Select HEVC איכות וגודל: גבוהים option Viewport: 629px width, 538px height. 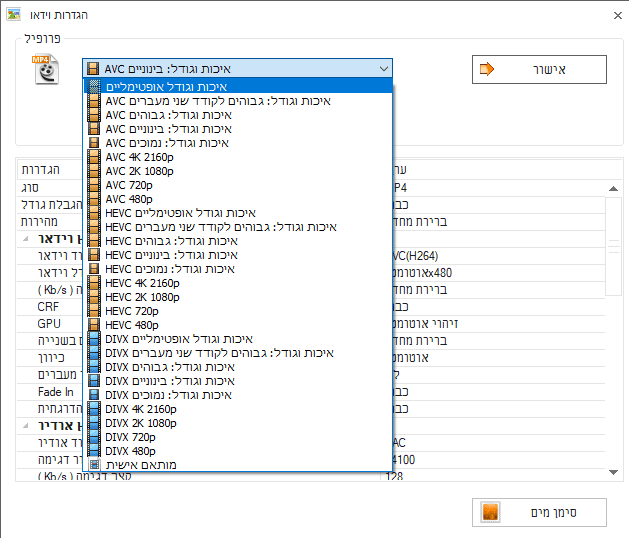[x=237, y=241]
